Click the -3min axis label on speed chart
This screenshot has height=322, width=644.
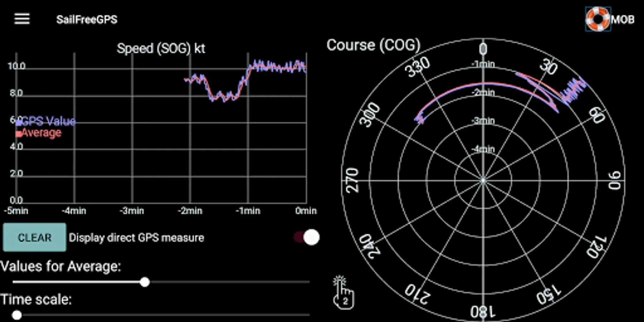coord(132,211)
